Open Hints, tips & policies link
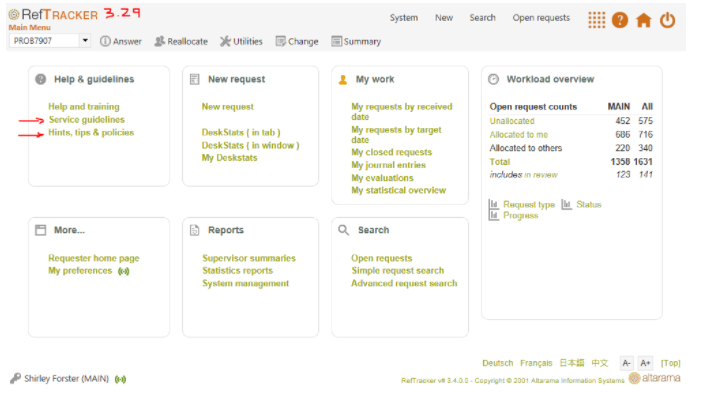Image resolution: width=704 pixels, height=397 pixels. (x=91, y=132)
